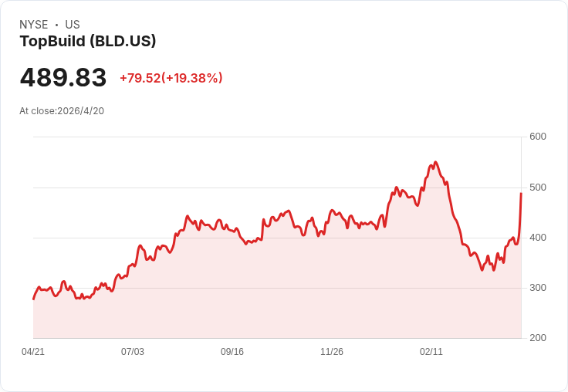This screenshot has width=568, height=392.
Task: Click the final price point at line end
Action: coord(521,194)
